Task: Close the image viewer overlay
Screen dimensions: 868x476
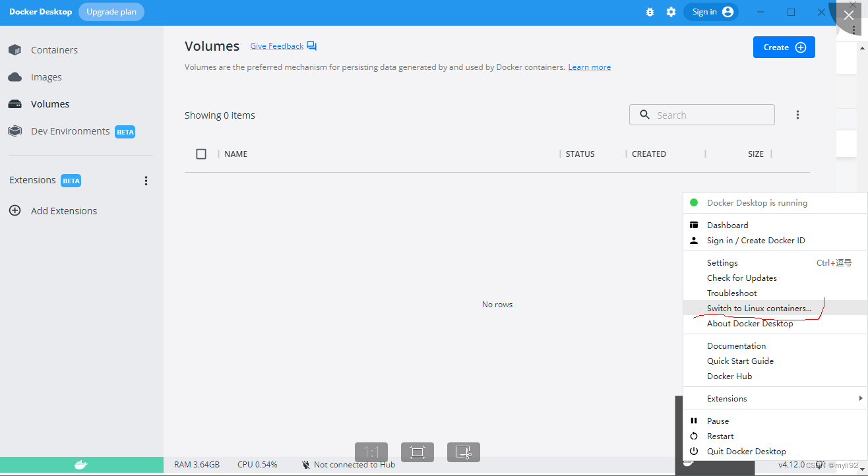Action: [x=849, y=15]
